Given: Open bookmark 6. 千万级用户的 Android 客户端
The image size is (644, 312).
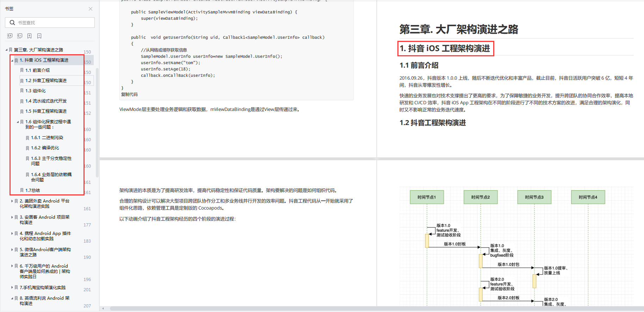Looking at the screenshot, I should pos(45,272).
